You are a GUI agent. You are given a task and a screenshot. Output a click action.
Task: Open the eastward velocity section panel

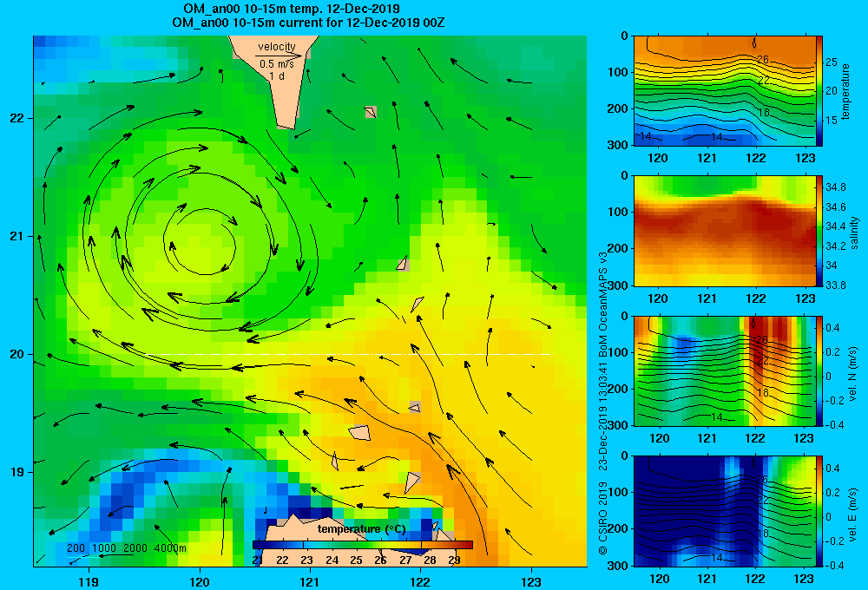point(725,511)
